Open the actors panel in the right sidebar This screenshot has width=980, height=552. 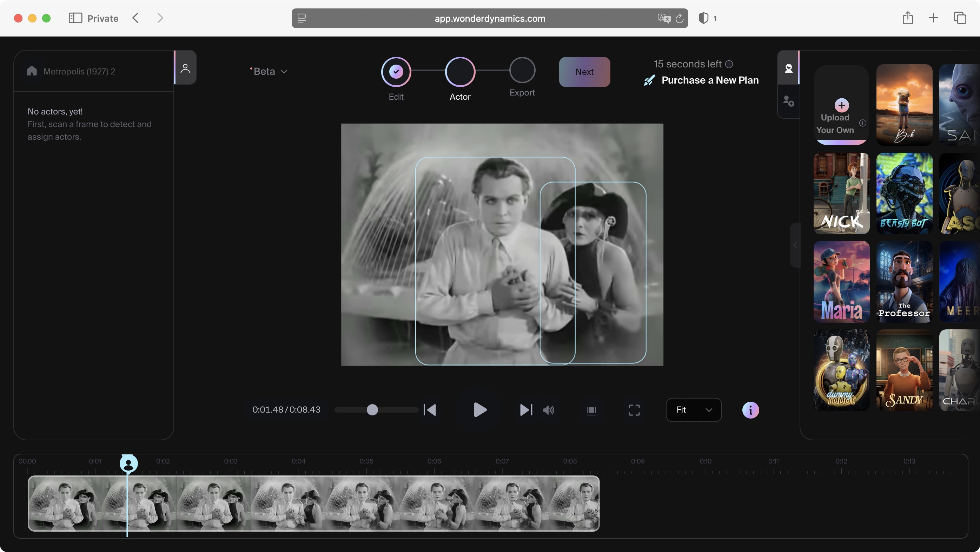pos(789,68)
